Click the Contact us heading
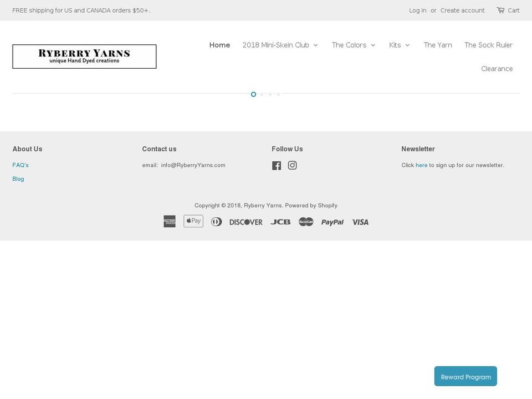 159,149
